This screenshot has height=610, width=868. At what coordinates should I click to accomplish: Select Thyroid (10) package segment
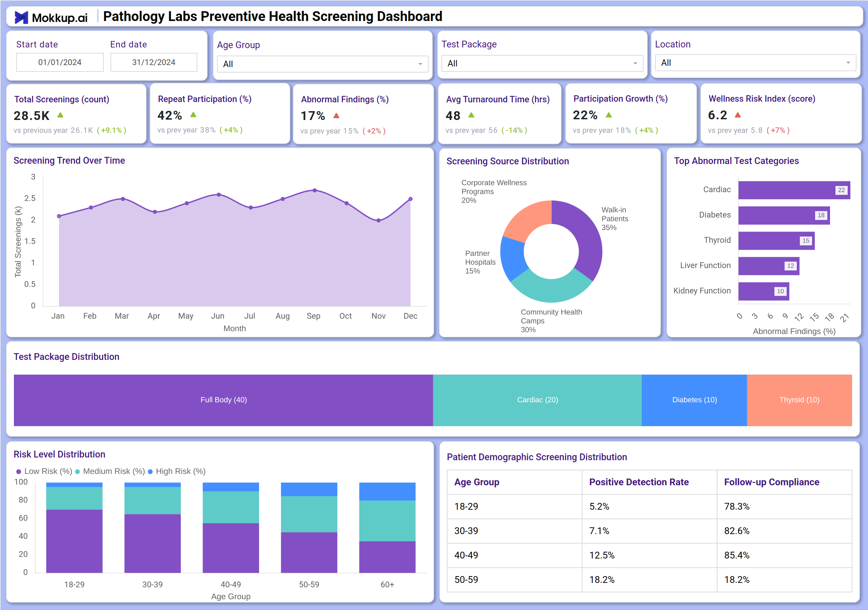(x=799, y=400)
